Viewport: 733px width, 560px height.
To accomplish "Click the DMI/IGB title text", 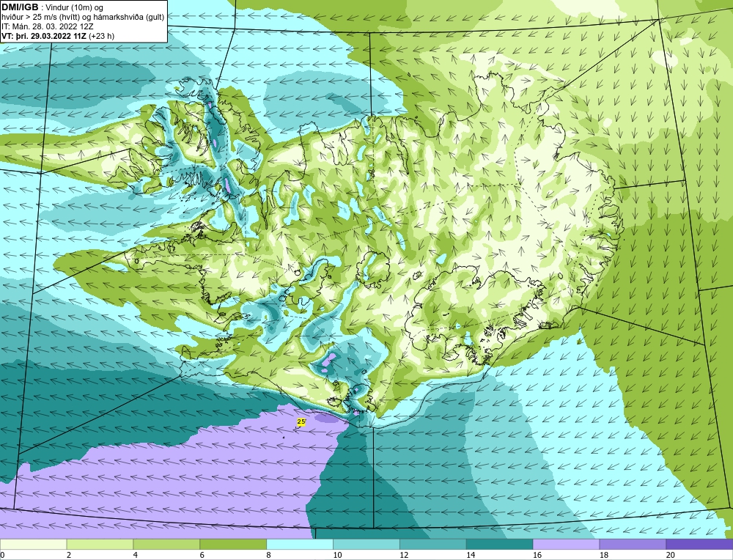I will click(20, 7).
